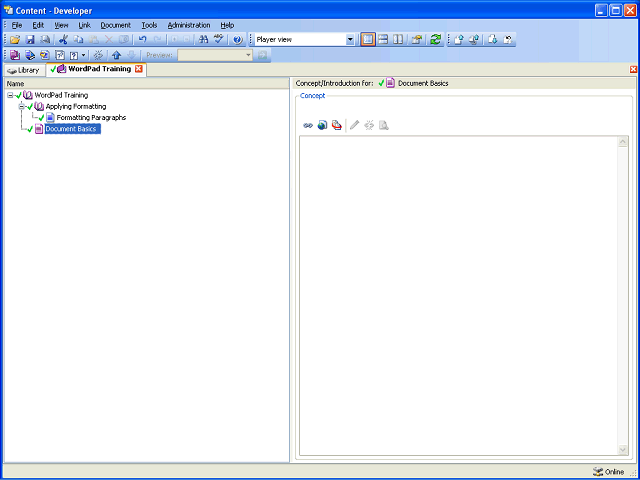Click the down arrow of Concept scrollbar
The image size is (640, 480).
623,449
